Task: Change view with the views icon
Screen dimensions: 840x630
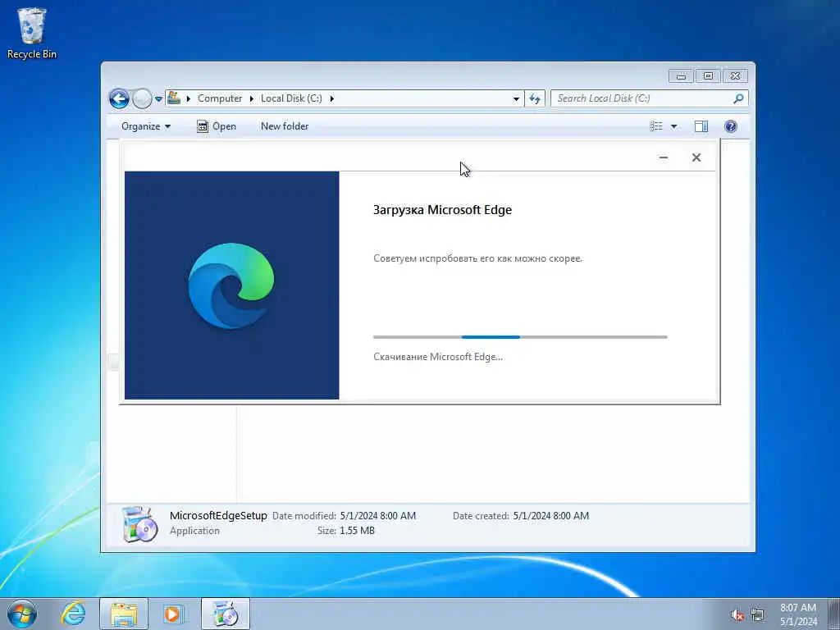Action: coord(656,126)
